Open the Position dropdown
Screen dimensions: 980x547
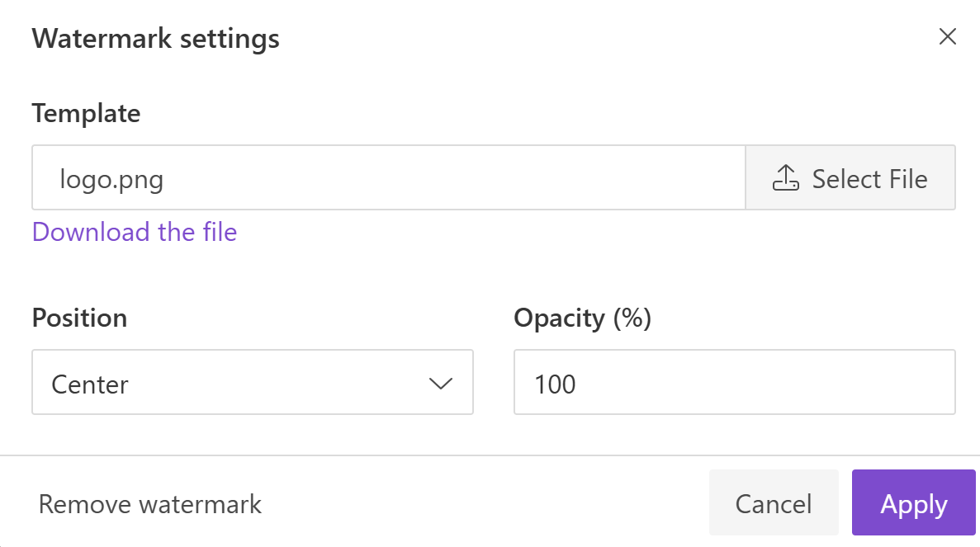252,382
